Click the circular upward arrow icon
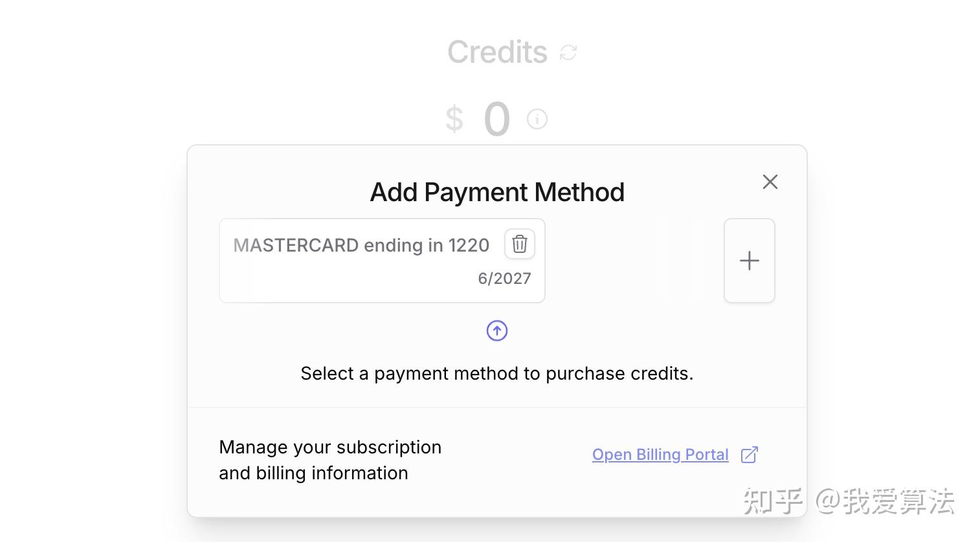This screenshot has height=542, width=980. pyautogui.click(x=496, y=331)
